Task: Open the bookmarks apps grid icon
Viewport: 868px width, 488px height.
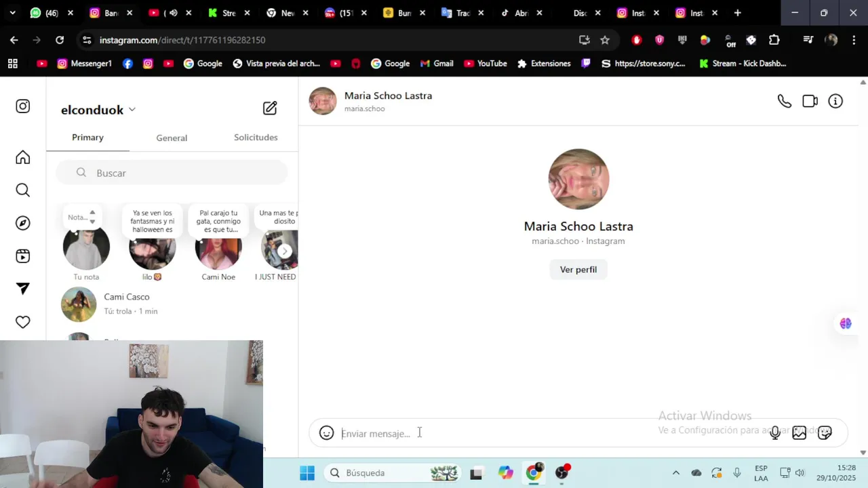Action: 12,64
